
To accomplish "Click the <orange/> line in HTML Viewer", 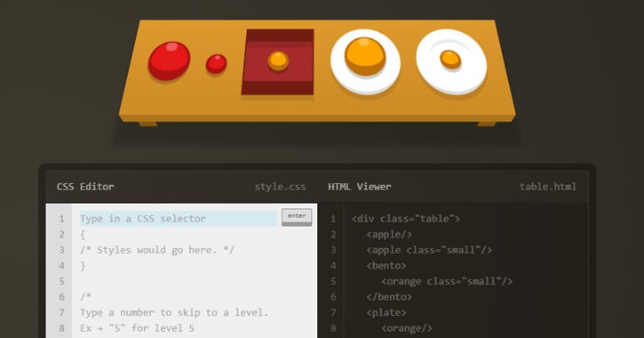I will (x=407, y=328).
